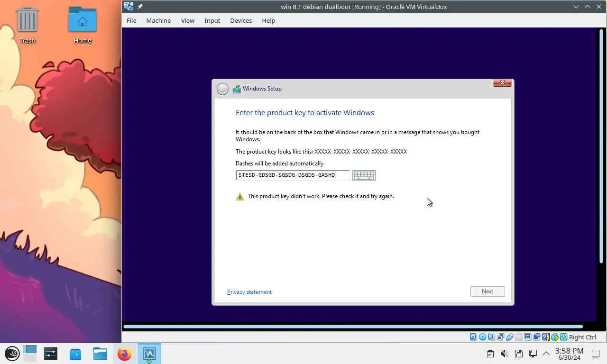Open the on-screen keyboard beside the product key field
The width and height of the screenshot is (607, 364).
(x=364, y=175)
